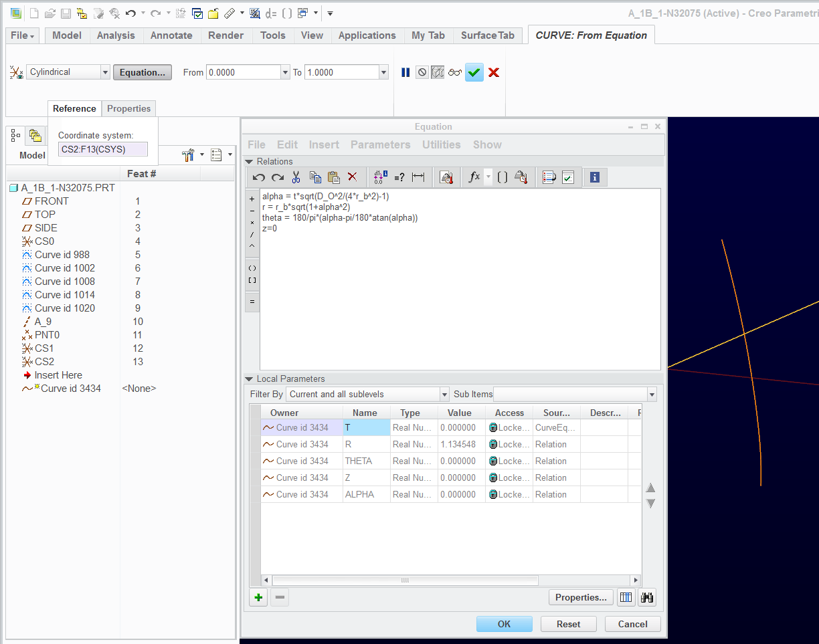Toggle the no-preview icon next to Pause
Image resolution: width=819 pixels, height=644 pixels.
422,72
